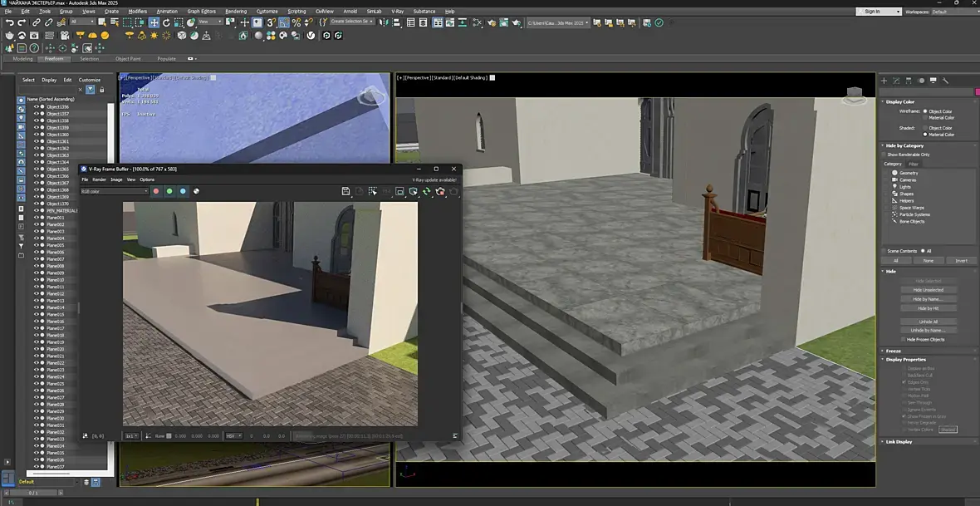
Task: Toggle the red channel in frame buffer
Action: click(156, 191)
